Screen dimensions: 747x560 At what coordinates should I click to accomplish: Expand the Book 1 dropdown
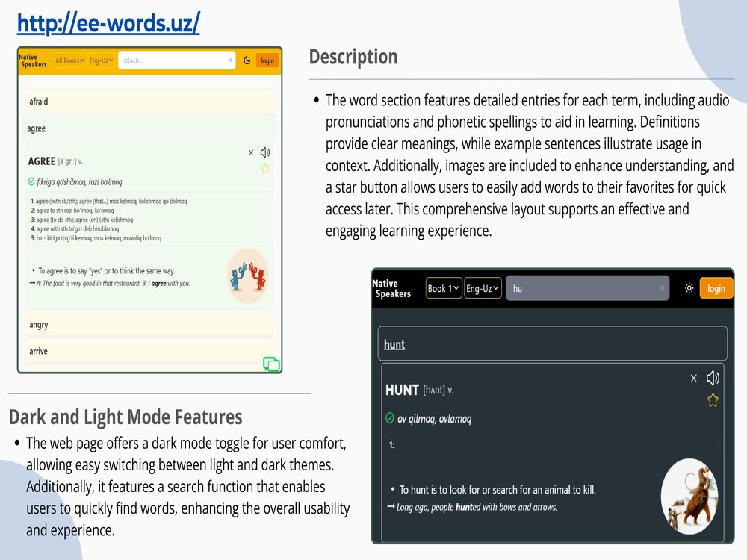[x=444, y=288]
